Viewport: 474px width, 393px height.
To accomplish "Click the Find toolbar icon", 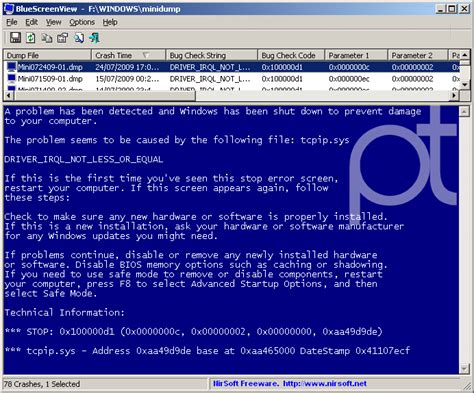I will (x=79, y=38).
